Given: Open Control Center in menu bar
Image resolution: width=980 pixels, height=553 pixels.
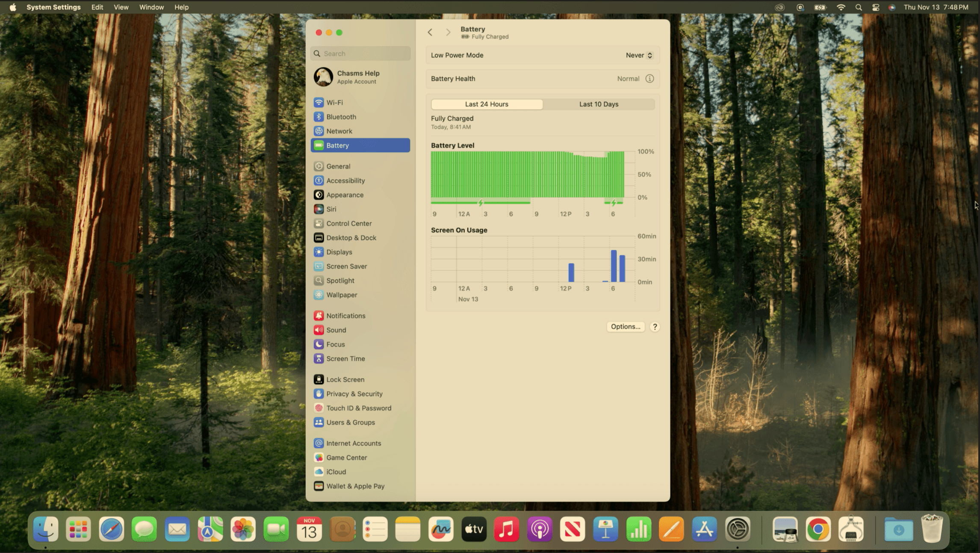Looking at the screenshot, I should tap(875, 7).
